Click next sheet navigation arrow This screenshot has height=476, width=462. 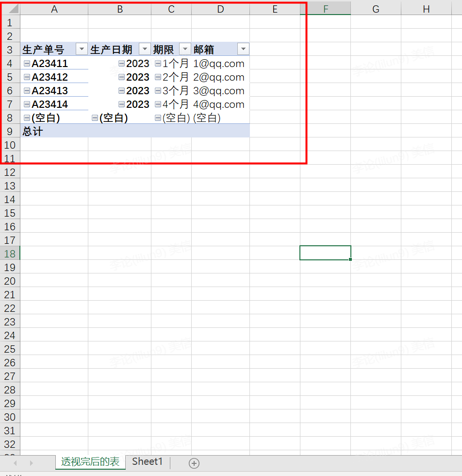[31, 463]
